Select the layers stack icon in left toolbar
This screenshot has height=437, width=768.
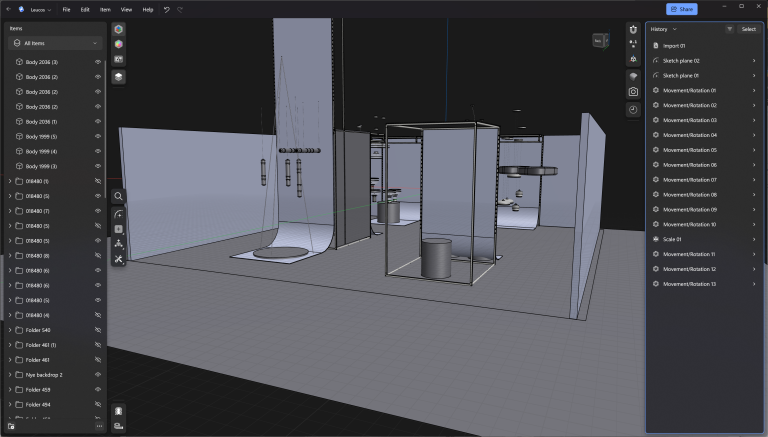pos(118,76)
